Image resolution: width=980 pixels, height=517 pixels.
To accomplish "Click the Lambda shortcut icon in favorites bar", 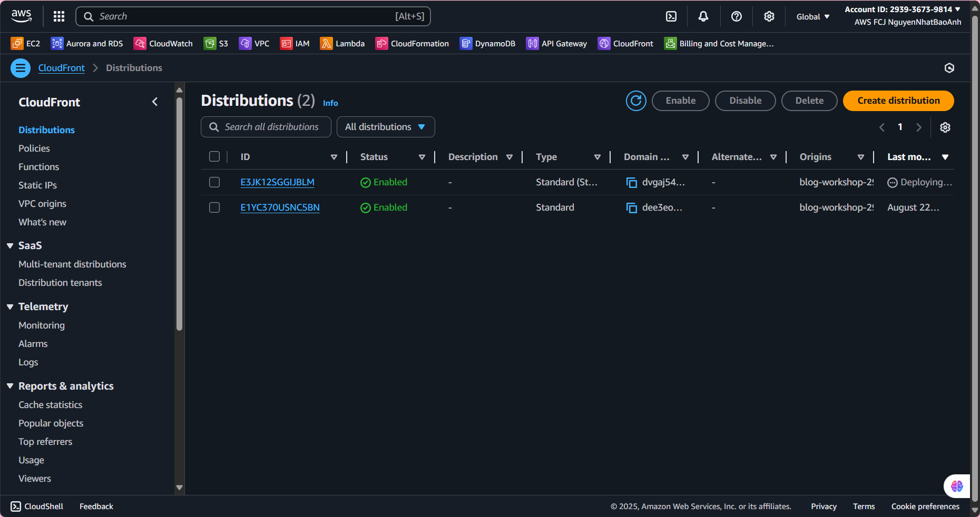I will [x=326, y=44].
